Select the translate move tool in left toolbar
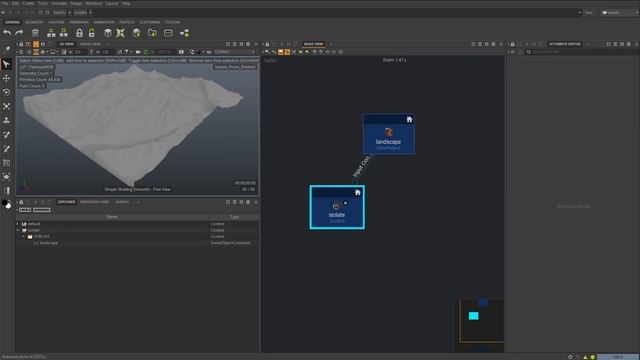The height and width of the screenshot is (360, 640). pyautogui.click(x=7, y=78)
